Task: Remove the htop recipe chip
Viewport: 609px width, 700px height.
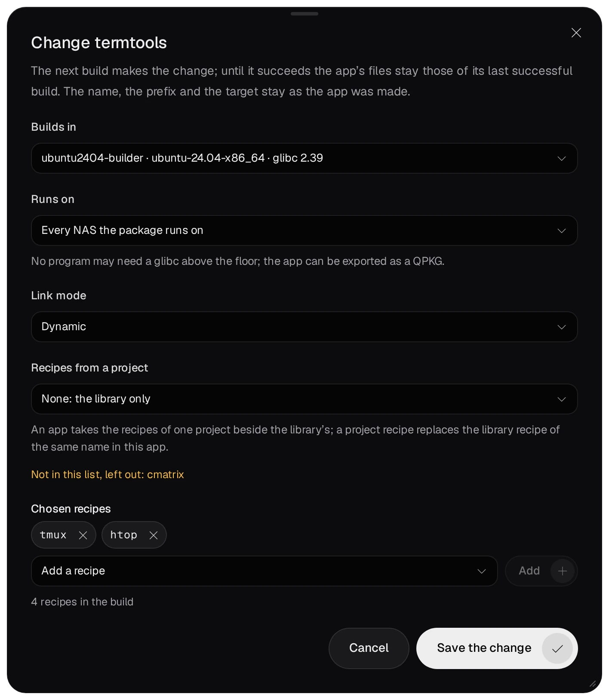Action: [x=154, y=535]
